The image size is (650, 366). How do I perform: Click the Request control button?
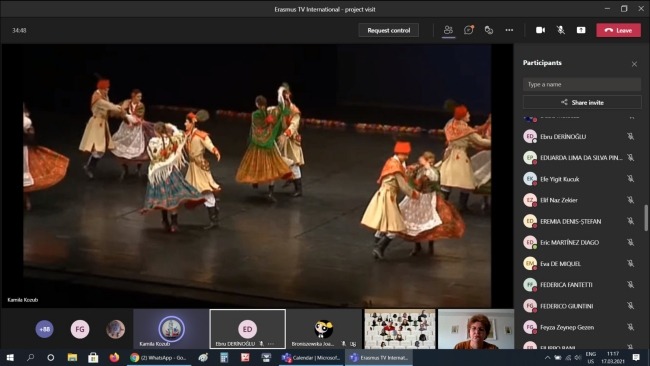click(x=388, y=30)
